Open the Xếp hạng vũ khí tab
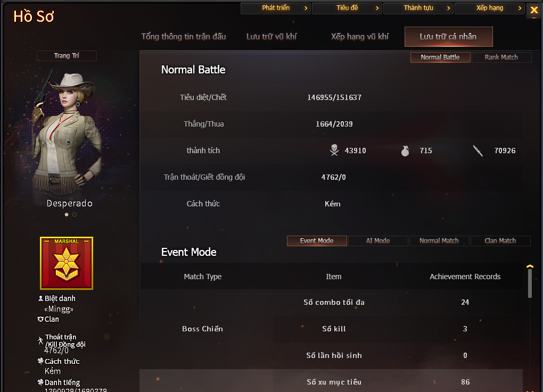 pyautogui.click(x=360, y=36)
